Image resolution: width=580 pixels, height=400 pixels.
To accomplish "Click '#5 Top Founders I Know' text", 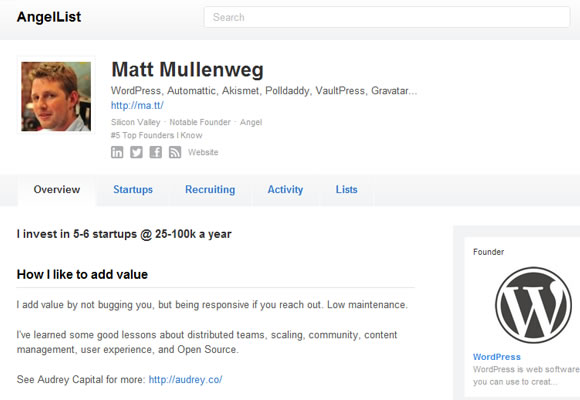I will (156, 135).
